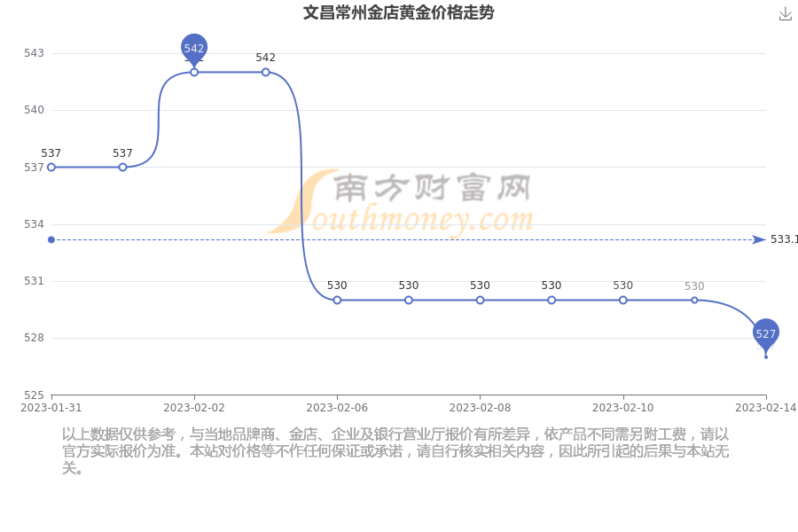Click the average line arrow end

759,239
